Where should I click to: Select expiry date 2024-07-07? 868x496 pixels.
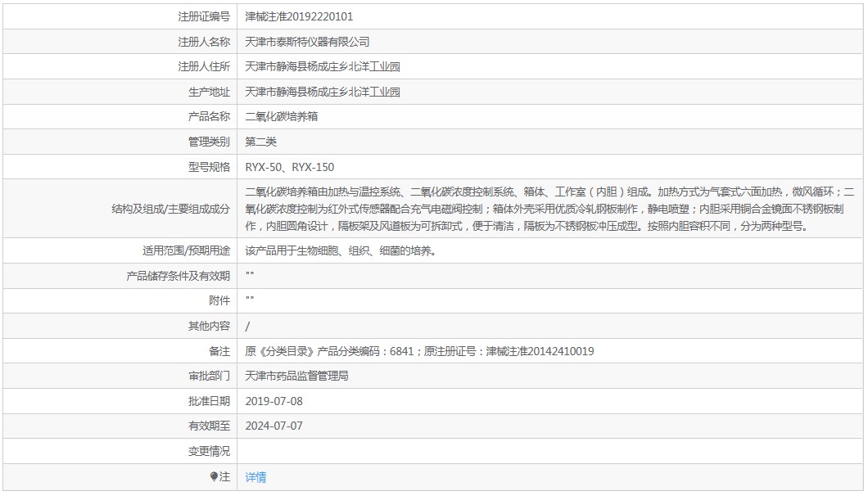click(x=274, y=426)
